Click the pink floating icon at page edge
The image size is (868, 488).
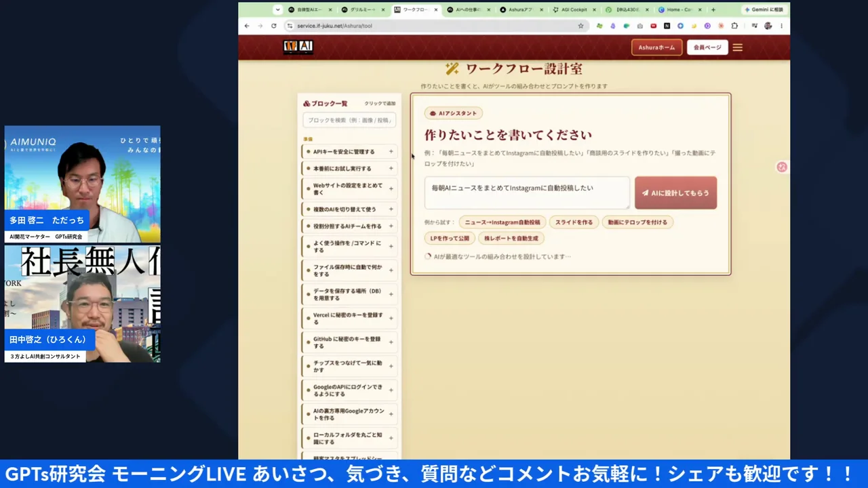tap(782, 167)
